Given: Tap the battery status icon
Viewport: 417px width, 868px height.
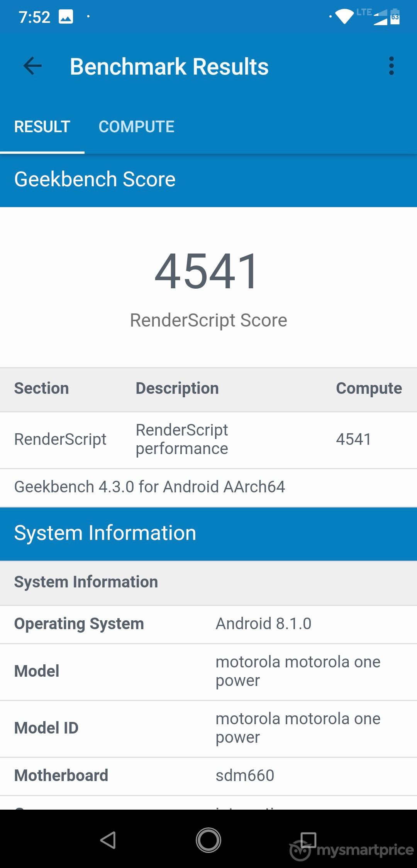Looking at the screenshot, I should pos(395,17).
